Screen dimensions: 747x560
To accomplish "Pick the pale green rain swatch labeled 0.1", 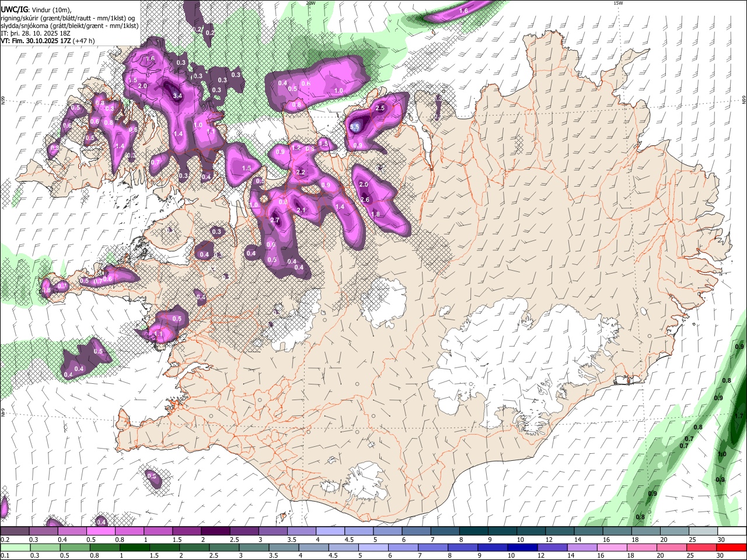I will tap(15, 547).
